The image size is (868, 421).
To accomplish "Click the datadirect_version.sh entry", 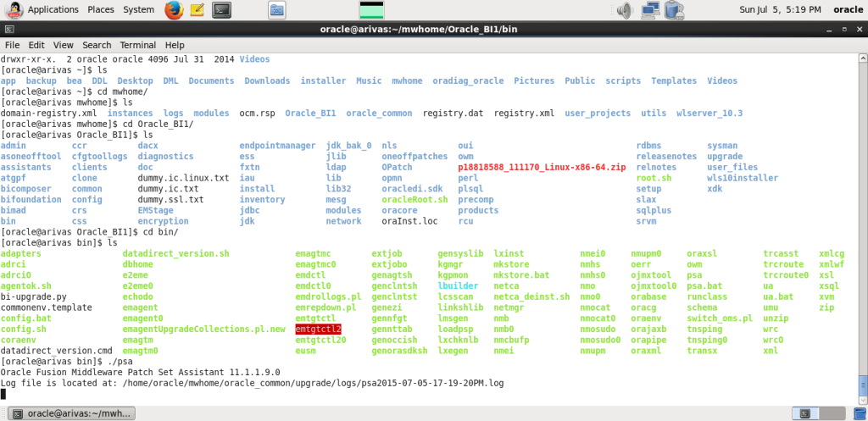I will coord(175,253).
